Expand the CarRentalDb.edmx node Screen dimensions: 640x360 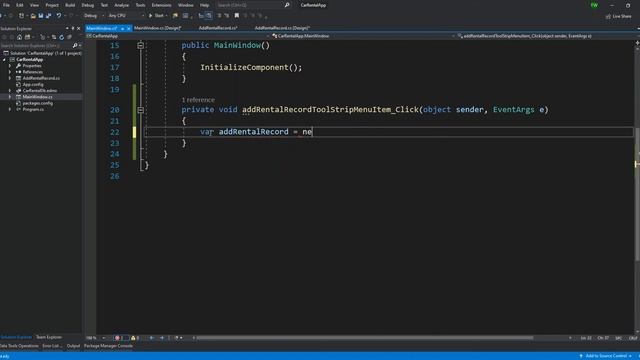(10, 91)
